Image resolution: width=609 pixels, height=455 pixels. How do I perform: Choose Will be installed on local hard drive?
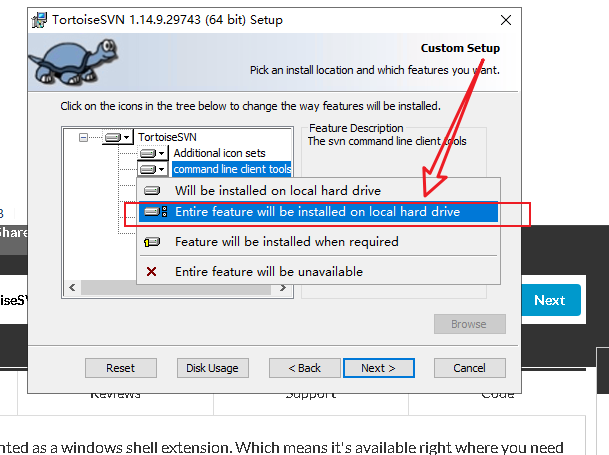[x=318, y=190]
